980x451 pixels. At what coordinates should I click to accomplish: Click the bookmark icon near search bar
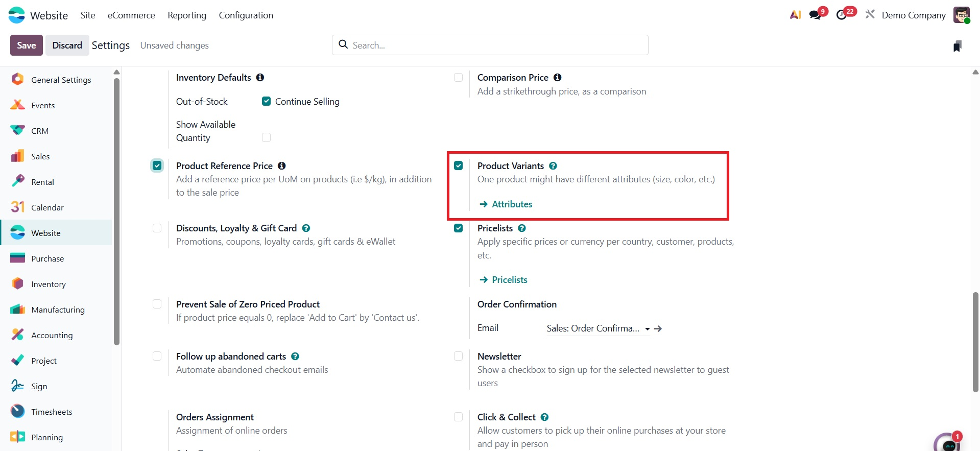[958, 46]
